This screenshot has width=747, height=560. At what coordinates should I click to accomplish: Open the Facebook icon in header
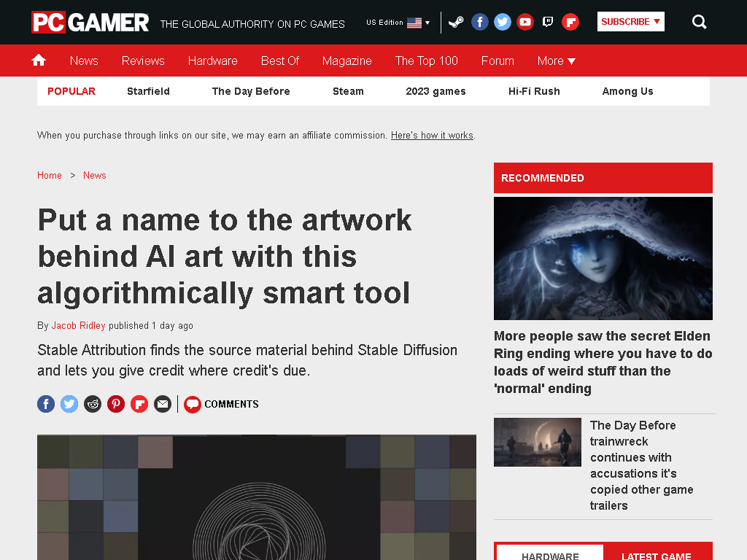(480, 22)
